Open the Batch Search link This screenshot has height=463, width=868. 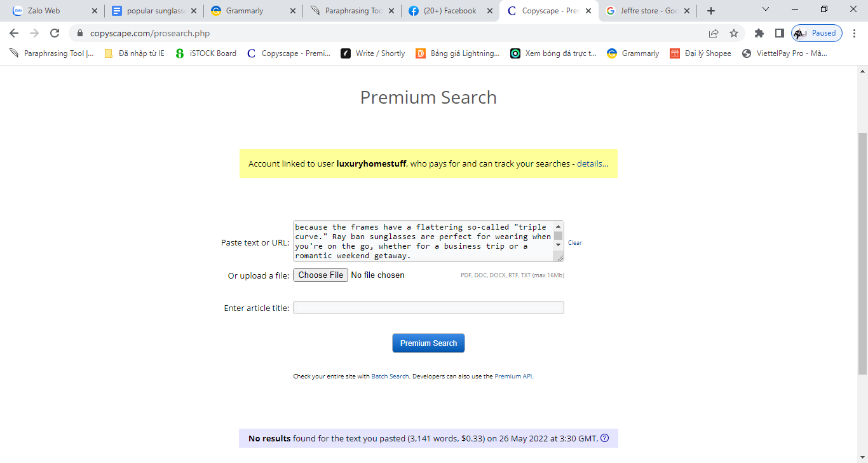(x=390, y=377)
